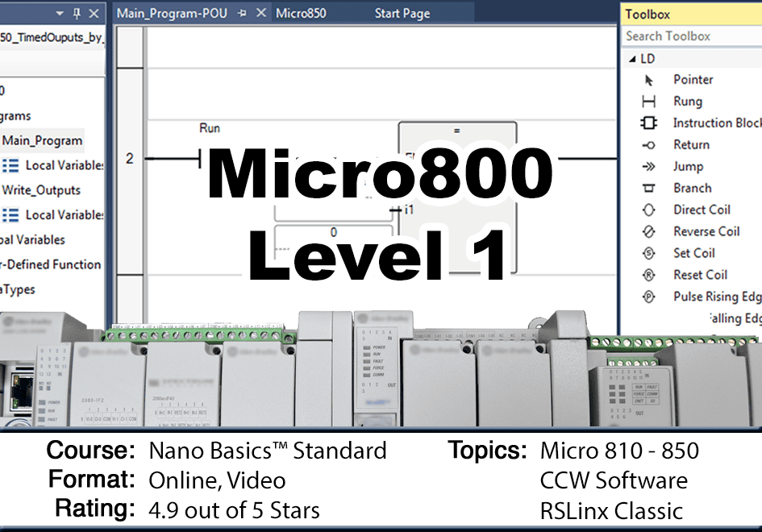
Task: Select the Rung icon in Toolbox
Action: pos(649,102)
